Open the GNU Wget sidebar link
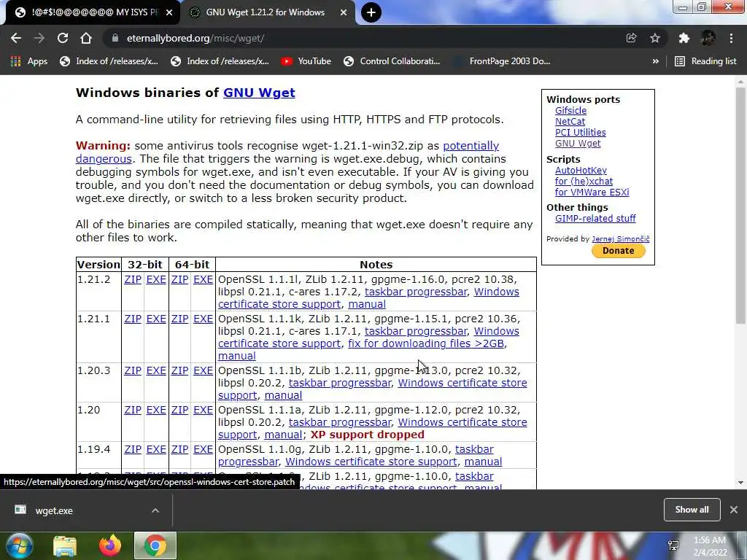 (x=578, y=144)
